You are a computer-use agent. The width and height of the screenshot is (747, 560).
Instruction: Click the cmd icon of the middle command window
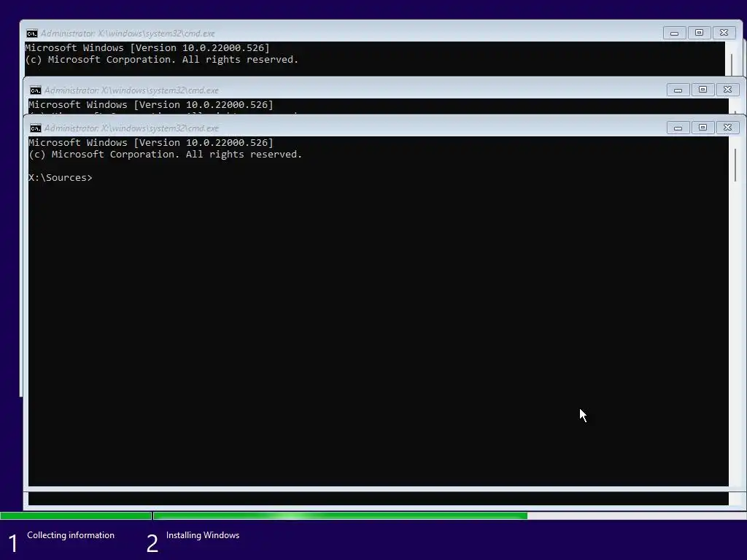coord(35,90)
